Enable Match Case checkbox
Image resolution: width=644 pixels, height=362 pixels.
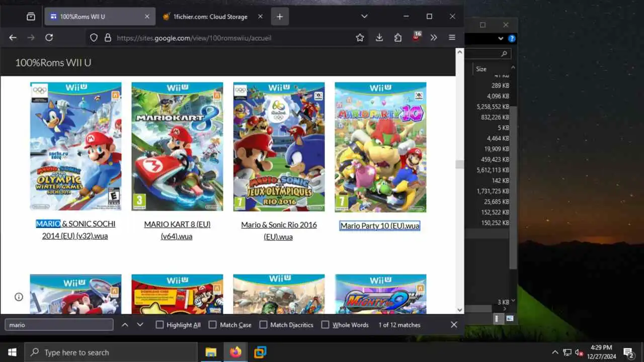pos(212,325)
